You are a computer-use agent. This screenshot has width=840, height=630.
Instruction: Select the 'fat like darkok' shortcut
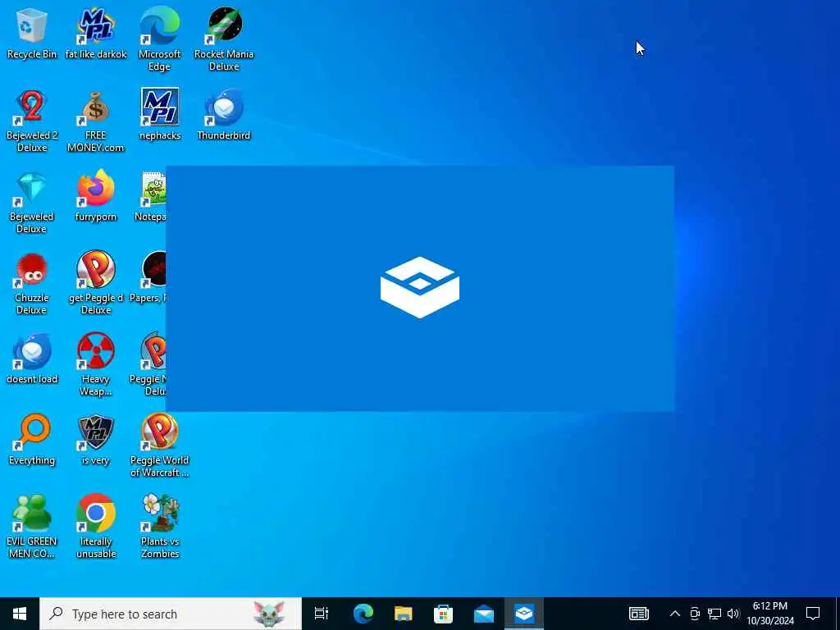point(96,33)
